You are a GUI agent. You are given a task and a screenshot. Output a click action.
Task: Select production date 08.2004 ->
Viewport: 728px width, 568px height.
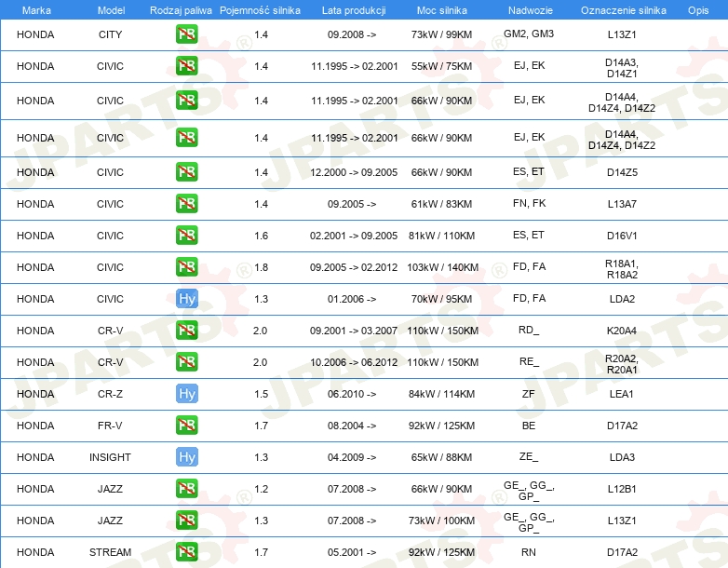point(352,426)
